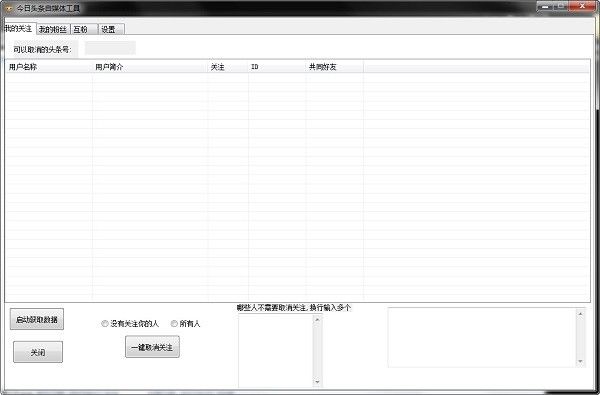The width and height of the screenshot is (600, 395).
Task: Sort by 用户简介 column header
Action: pos(150,67)
